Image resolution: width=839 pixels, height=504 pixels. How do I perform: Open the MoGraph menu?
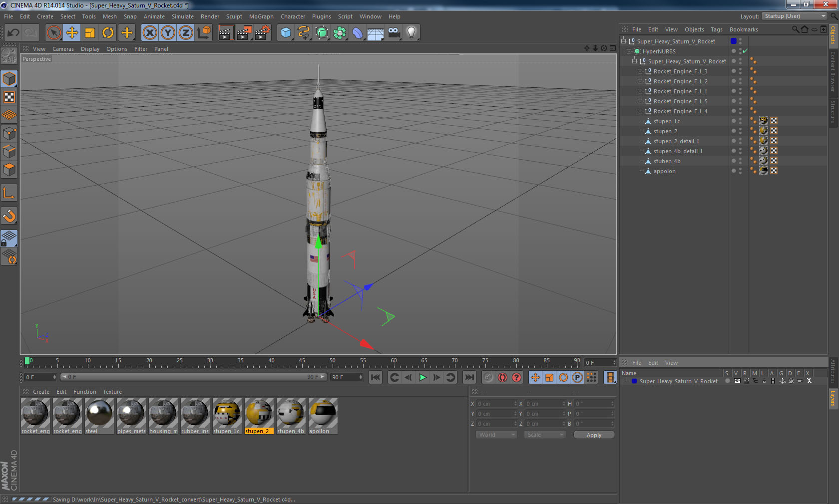[x=261, y=16]
